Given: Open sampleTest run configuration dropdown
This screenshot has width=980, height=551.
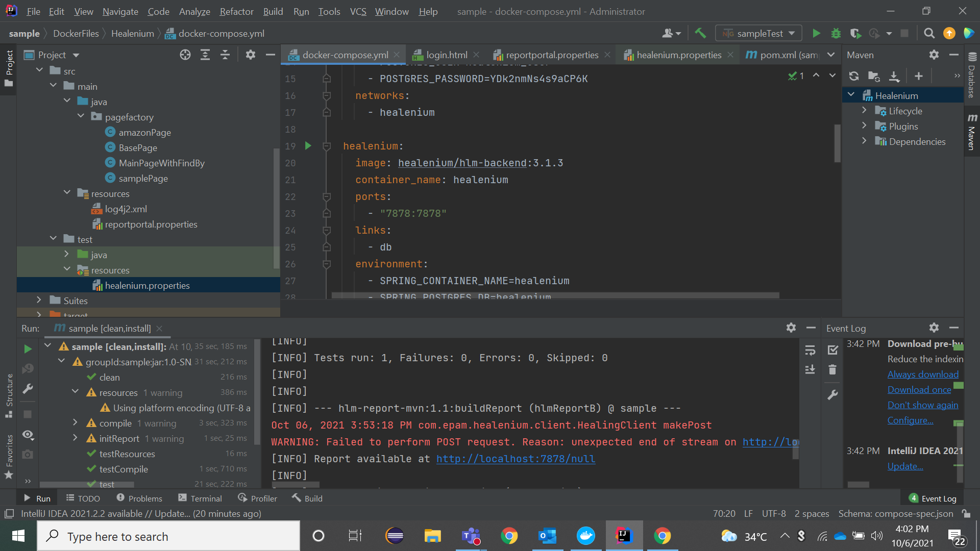Looking at the screenshot, I should click(x=759, y=34).
